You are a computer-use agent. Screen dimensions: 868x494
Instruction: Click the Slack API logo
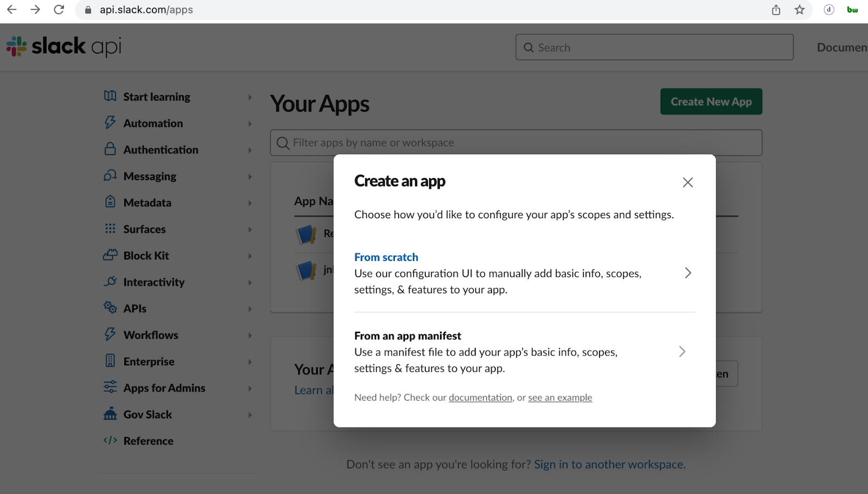[x=63, y=47]
